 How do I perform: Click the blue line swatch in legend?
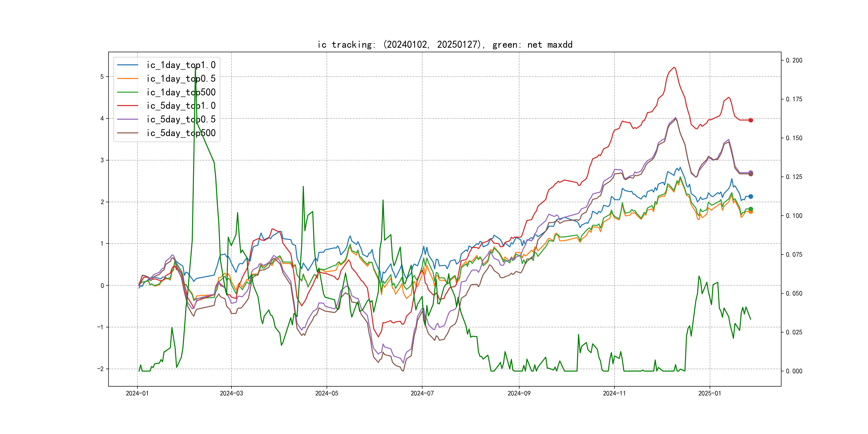(x=127, y=65)
